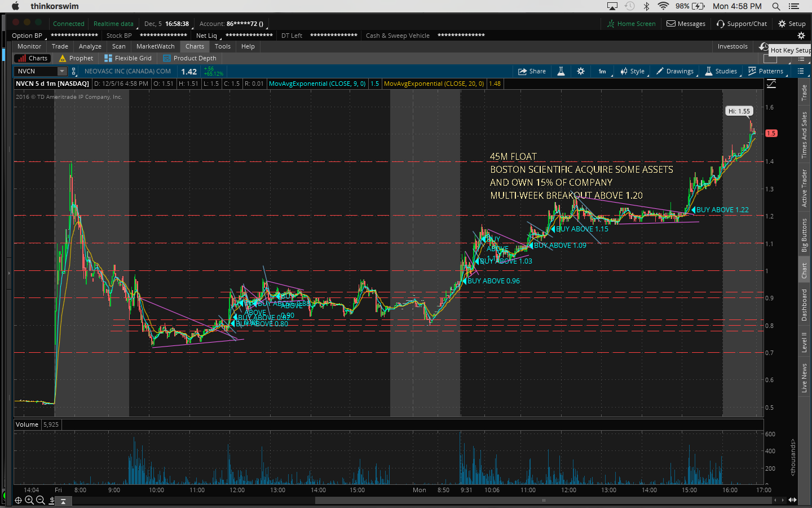This screenshot has height=508, width=812.
Task: Switch to the Trade tab
Action: coord(60,46)
